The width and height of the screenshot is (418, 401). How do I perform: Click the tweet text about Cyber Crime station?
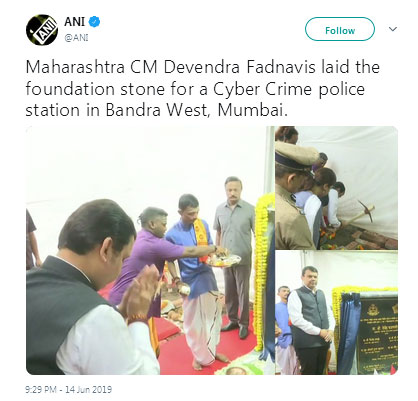coord(202,89)
